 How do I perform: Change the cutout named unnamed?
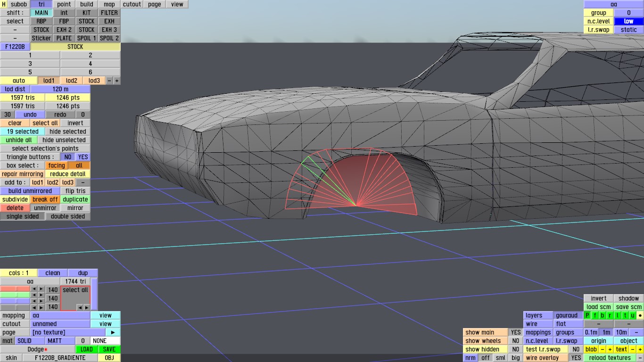pyautogui.click(x=60, y=324)
